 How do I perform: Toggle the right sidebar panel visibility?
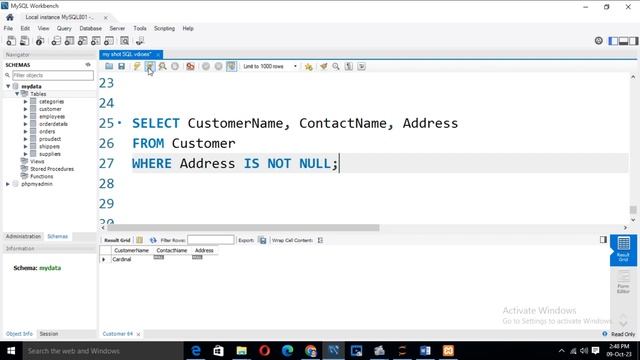coord(633,41)
